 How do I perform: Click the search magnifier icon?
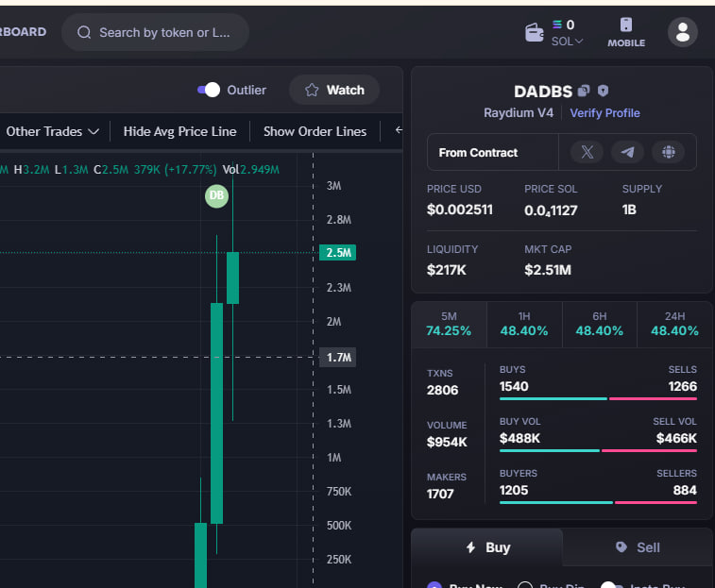point(84,32)
